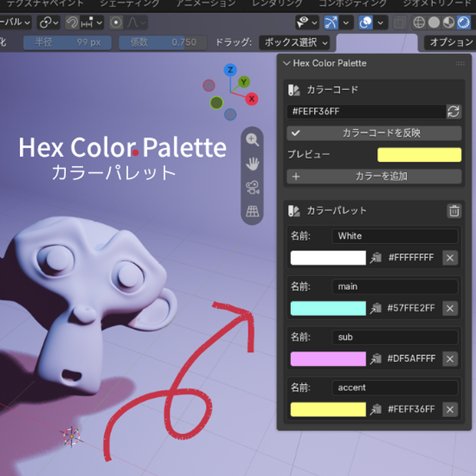Click カラーを追加 button
Viewport: 476px width, 476px height.
(x=374, y=177)
